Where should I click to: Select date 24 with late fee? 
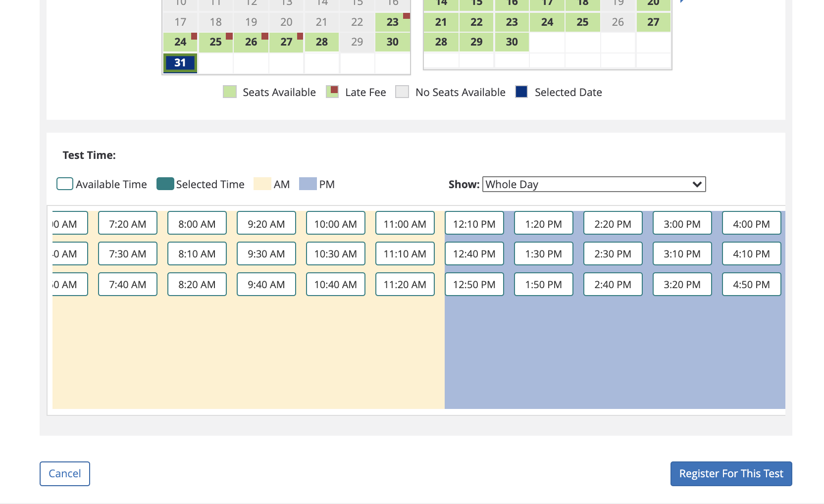(x=180, y=42)
